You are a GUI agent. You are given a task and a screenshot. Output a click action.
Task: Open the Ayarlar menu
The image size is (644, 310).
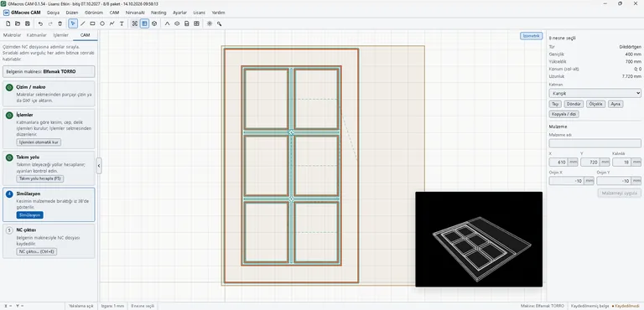coord(179,13)
